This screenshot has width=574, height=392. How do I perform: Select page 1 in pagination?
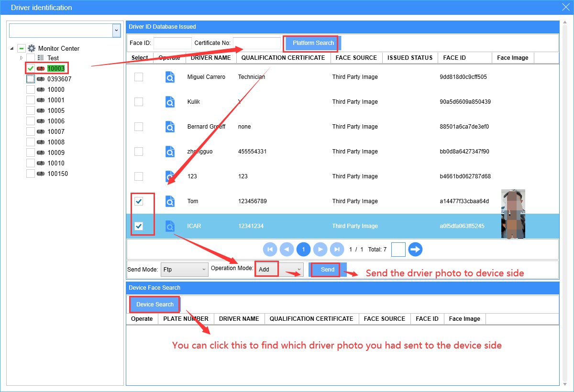[x=304, y=249]
